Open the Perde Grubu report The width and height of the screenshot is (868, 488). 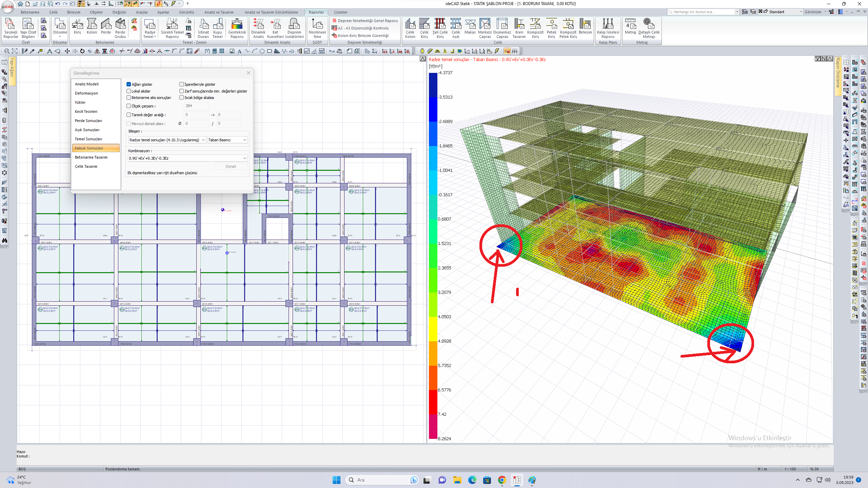tap(120, 28)
